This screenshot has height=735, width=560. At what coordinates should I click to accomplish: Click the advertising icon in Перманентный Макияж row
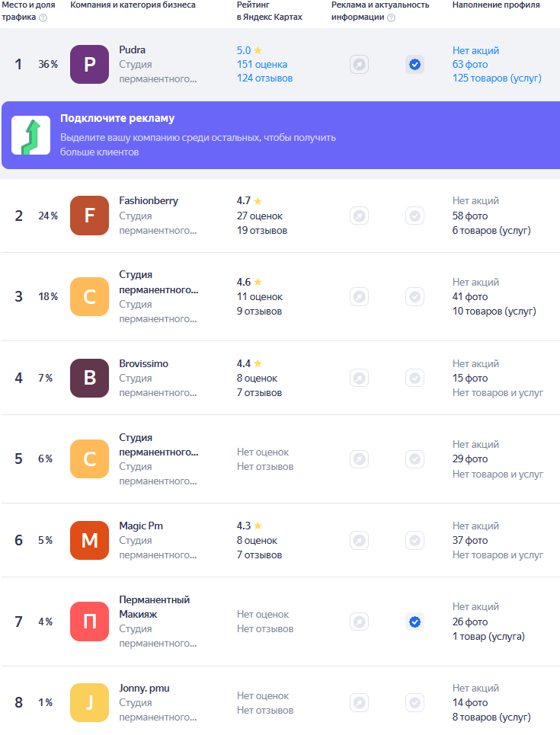[x=360, y=622]
